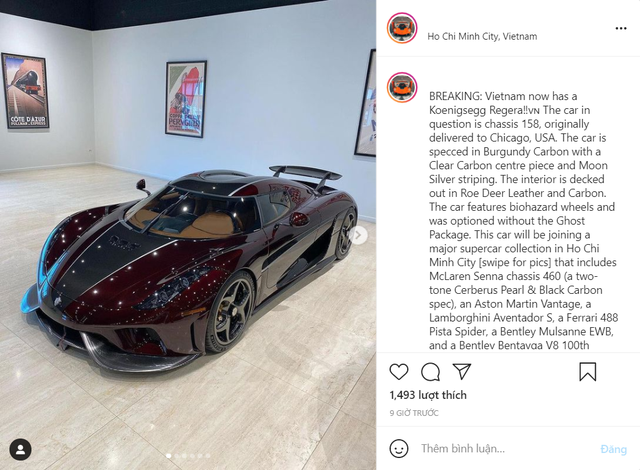The image size is (640, 470).
Task: Select the last carousel indicator dot
Action: pyautogui.click(x=208, y=456)
